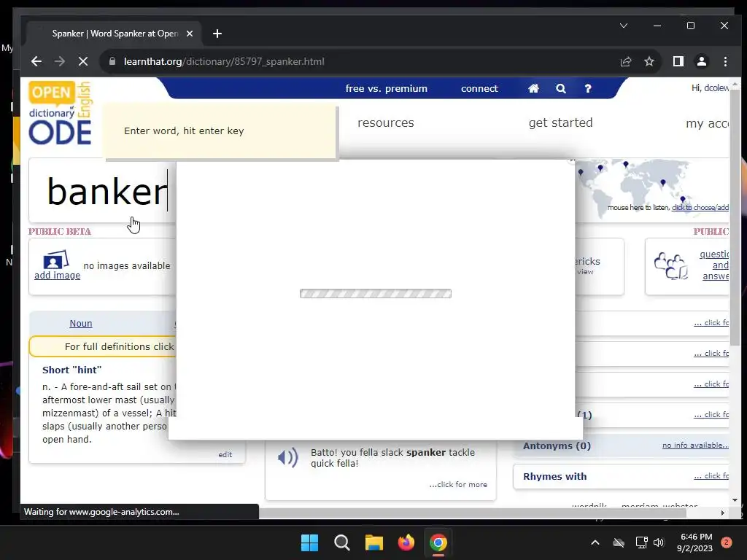Play audio for the spanker sentence
Image resolution: width=747 pixels, height=560 pixels.
click(287, 458)
